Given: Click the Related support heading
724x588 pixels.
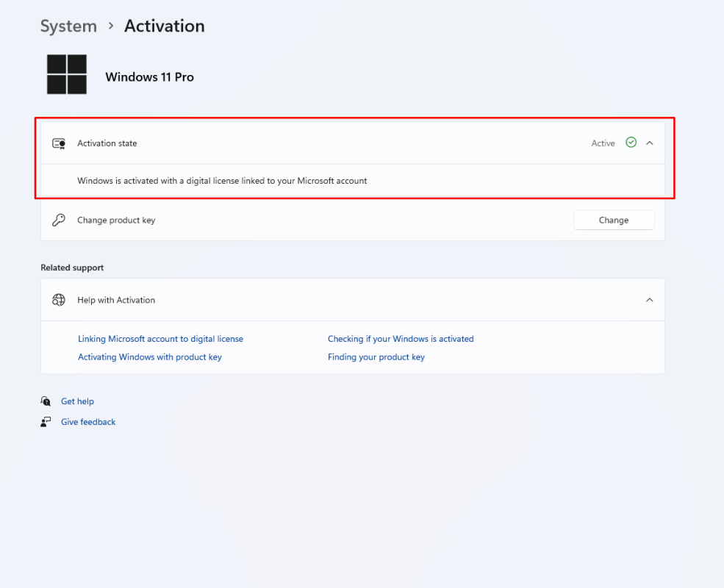Looking at the screenshot, I should (72, 268).
